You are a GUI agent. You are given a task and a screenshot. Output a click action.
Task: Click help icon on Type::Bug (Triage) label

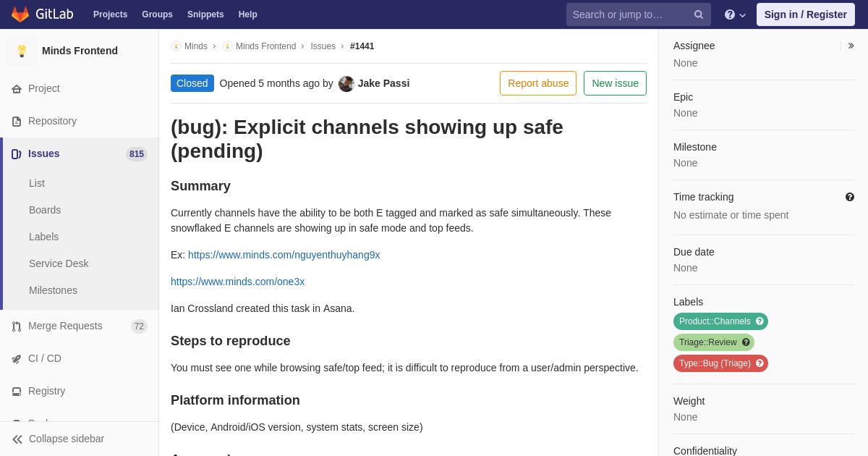pos(759,363)
